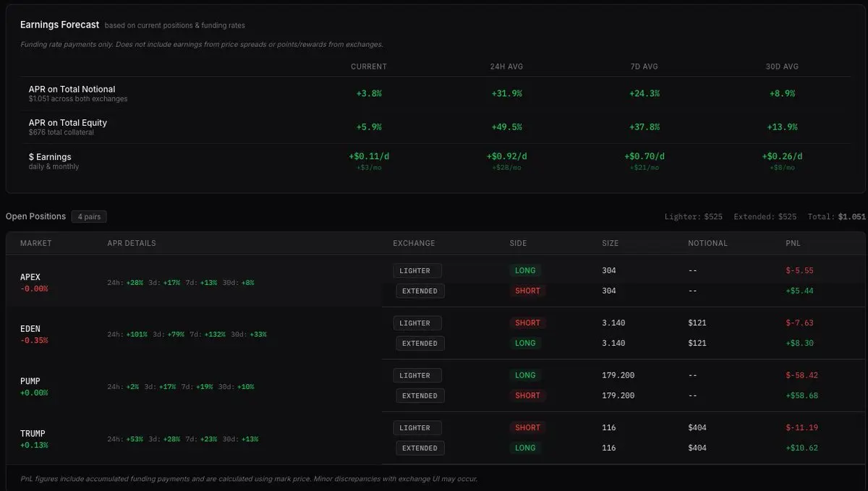The image size is (868, 491).
Task: Click the $ Earnings row label
Action: (50, 157)
